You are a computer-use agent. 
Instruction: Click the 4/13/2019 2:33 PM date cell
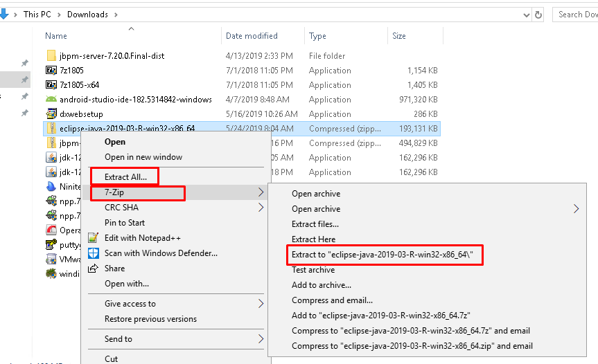click(x=259, y=56)
